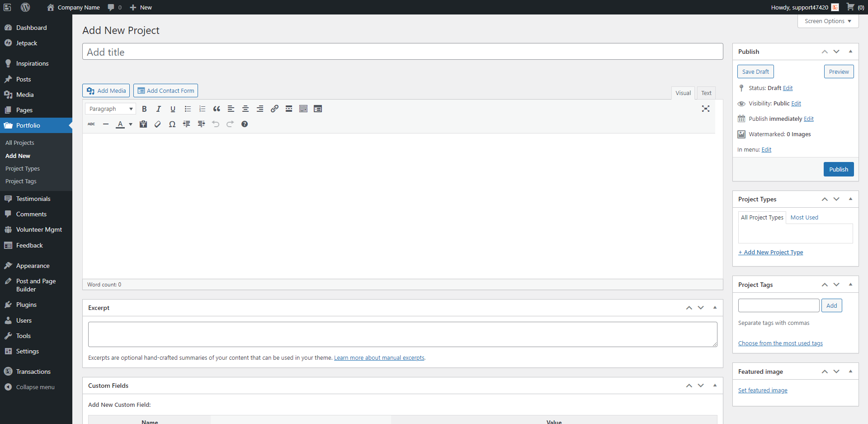Align text right

point(260,109)
